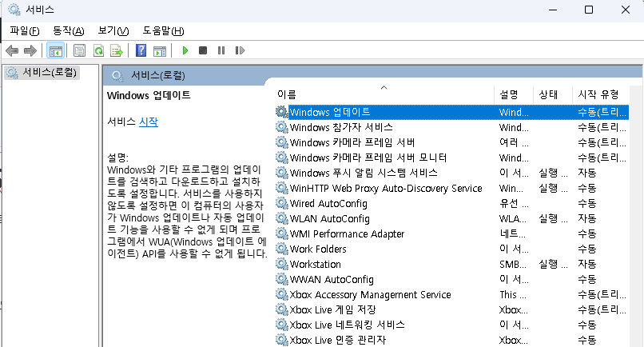This screenshot has width=644, height=347.
Task: Open the 동작(A) menu
Action: click(69, 31)
